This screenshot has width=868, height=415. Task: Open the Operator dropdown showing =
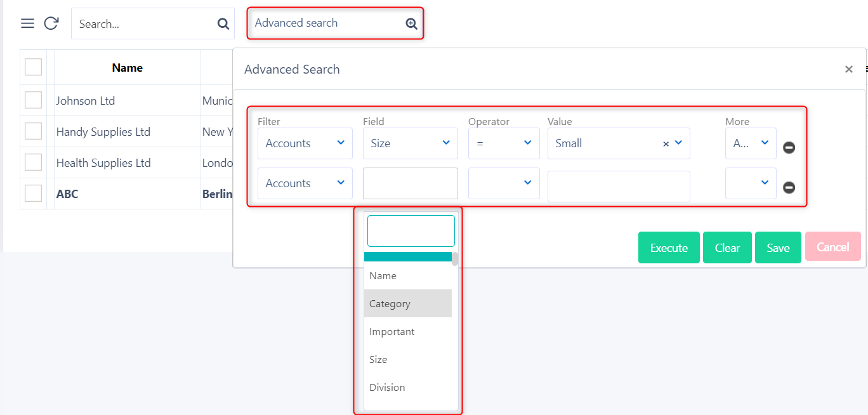[x=504, y=143]
